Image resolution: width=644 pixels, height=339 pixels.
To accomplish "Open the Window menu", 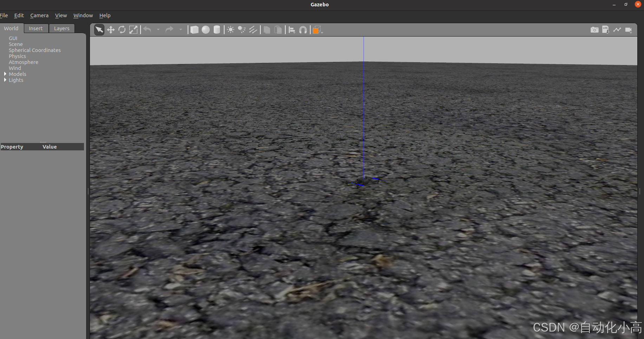I will tap(83, 15).
